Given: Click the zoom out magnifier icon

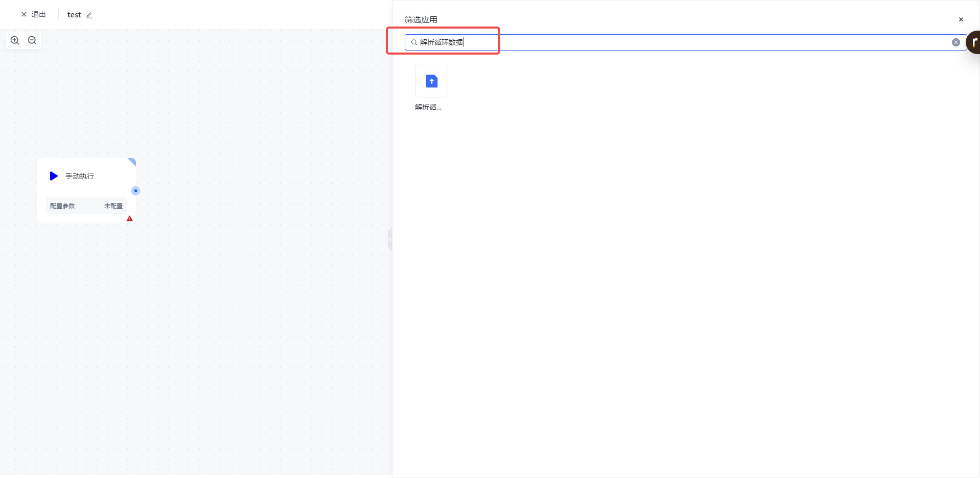Looking at the screenshot, I should pos(32,40).
